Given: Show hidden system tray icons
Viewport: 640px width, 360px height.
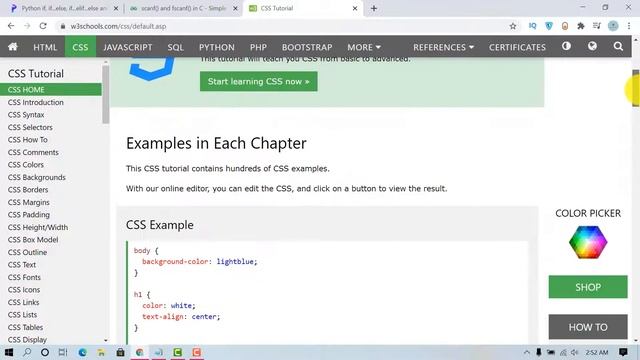Looking at the screenshot, I should pos(527,352).
